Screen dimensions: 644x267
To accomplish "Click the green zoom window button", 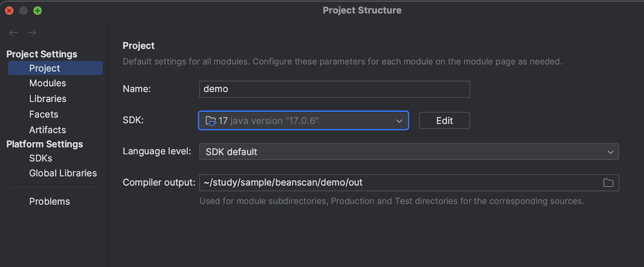I will (37, 11).
